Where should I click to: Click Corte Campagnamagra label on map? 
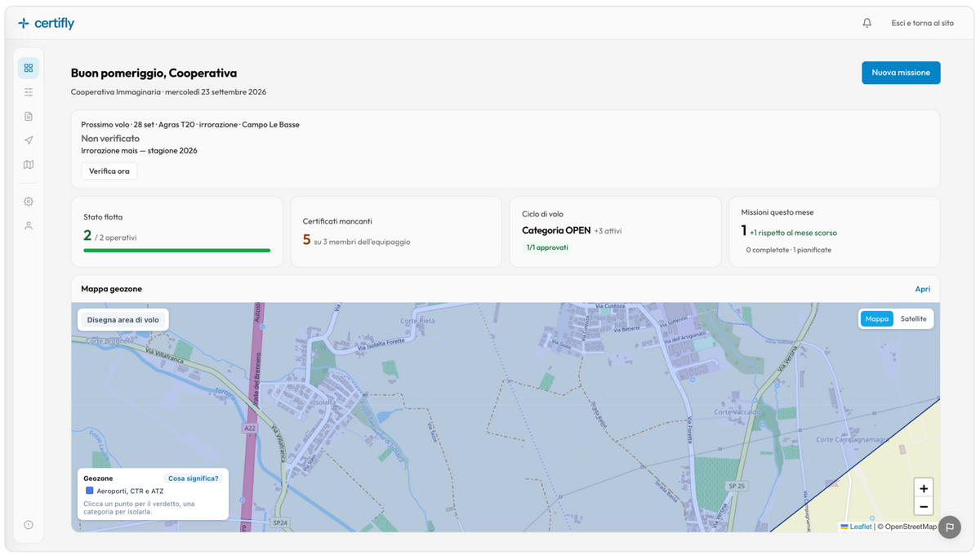pos(851,440)
